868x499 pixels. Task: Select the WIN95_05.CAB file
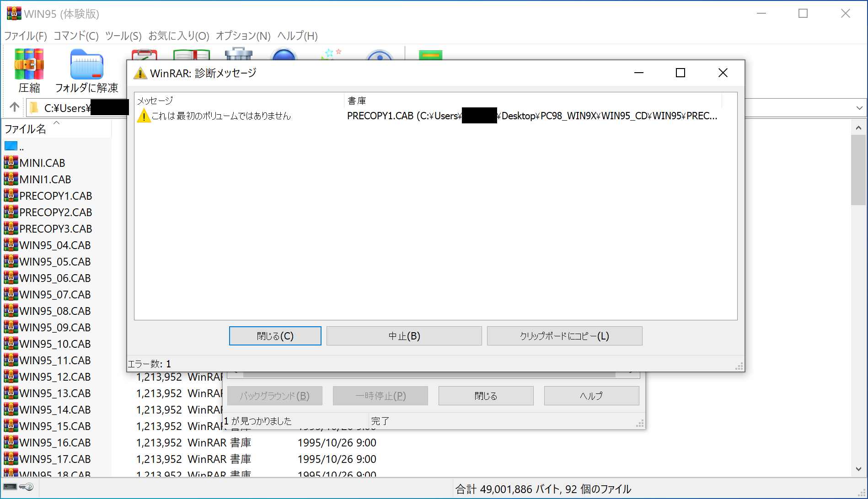[x=55, y=261]
